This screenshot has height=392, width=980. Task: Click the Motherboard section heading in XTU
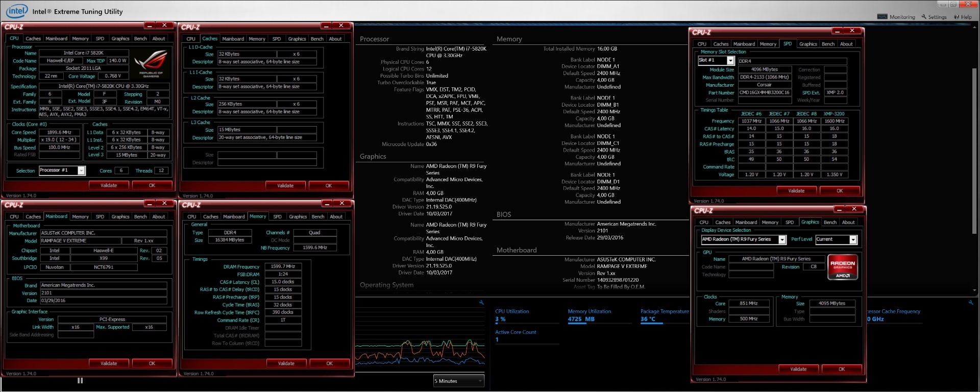(x=517, y=251)
